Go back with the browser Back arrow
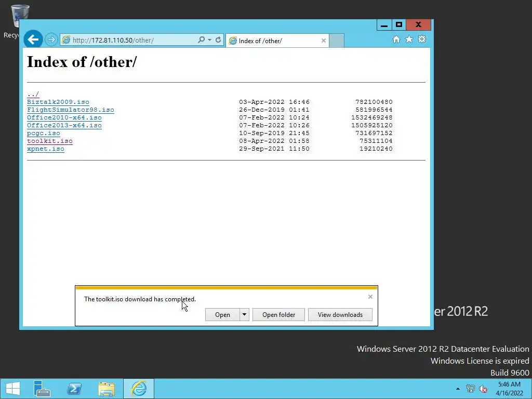 pos(33,39)
